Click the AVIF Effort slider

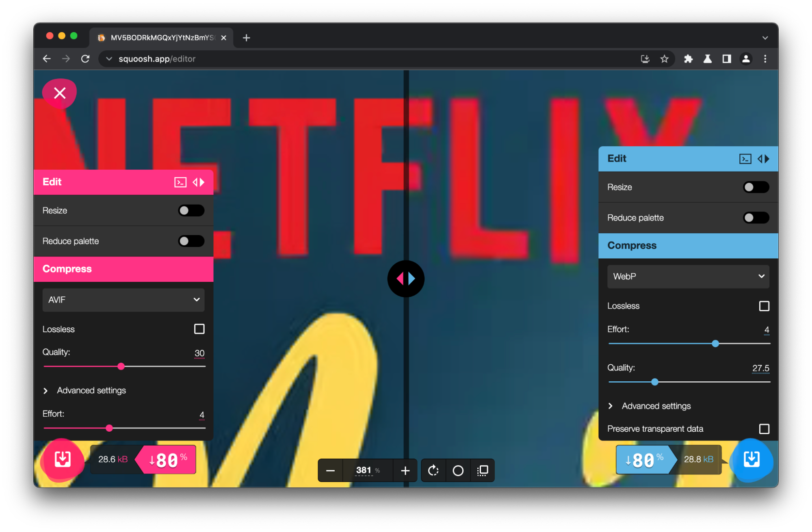(124, 428)
